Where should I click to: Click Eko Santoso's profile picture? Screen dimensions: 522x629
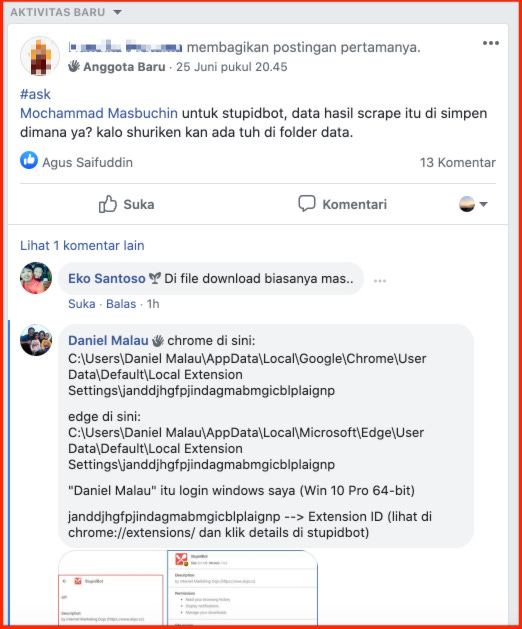point(36,278)
